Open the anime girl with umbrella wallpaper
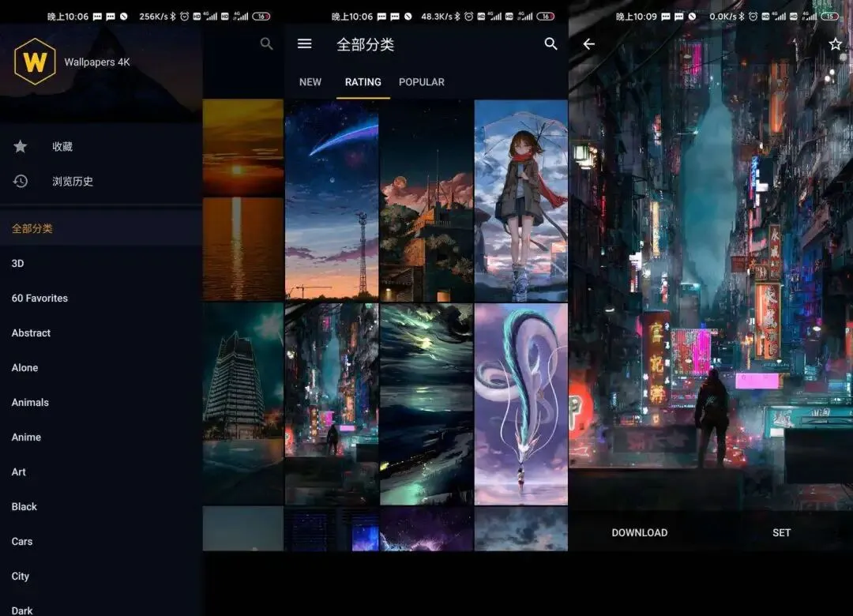 click(521, 201)
